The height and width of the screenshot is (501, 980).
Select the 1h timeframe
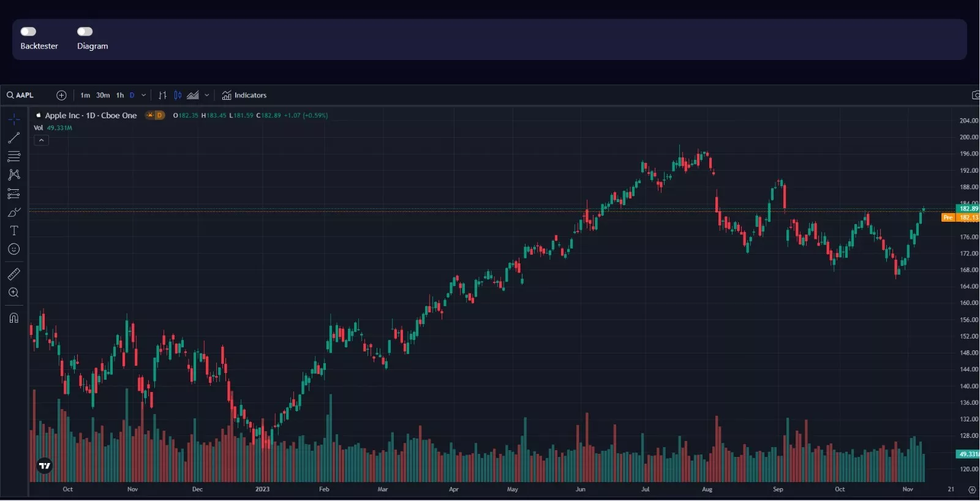[120, 95]
